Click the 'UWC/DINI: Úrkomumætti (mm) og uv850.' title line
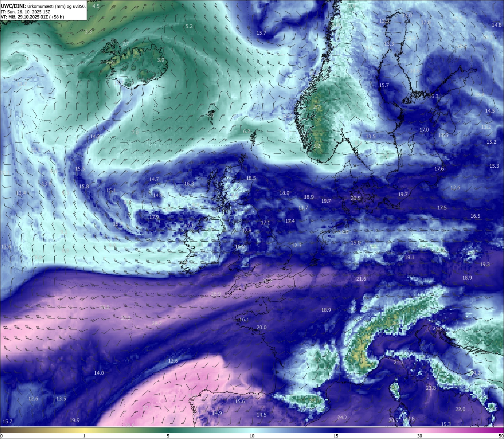504x439 pixels. click(43, 6)
